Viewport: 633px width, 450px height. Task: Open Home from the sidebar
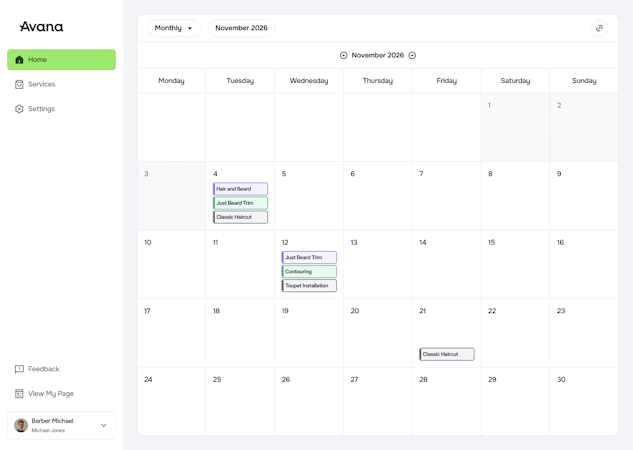(61, 60)
